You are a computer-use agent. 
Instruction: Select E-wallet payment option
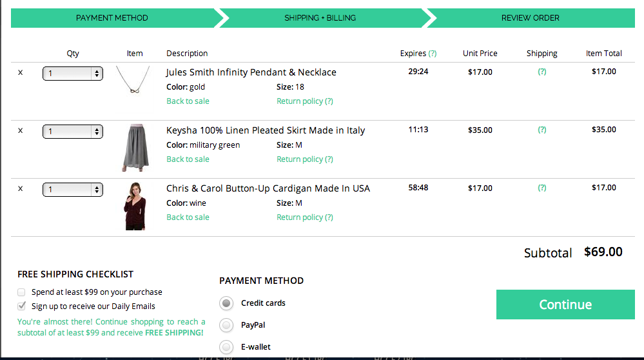click(226, 347)
